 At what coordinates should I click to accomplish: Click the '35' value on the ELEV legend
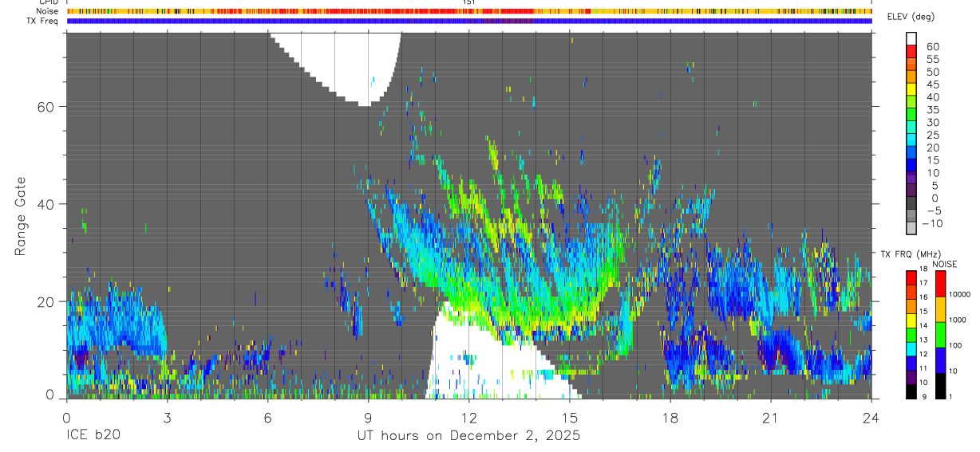(x=932, y=110)
